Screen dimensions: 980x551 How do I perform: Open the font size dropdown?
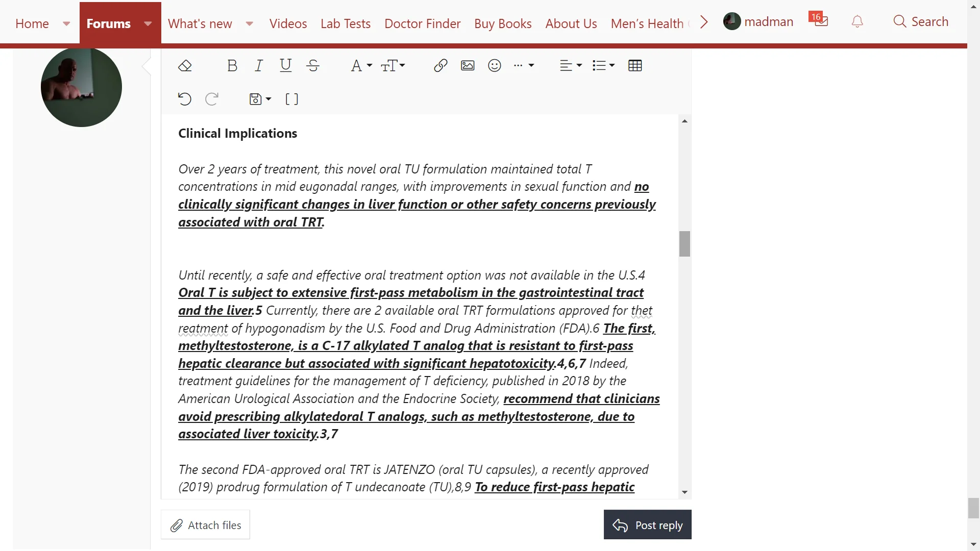point(393,66)
